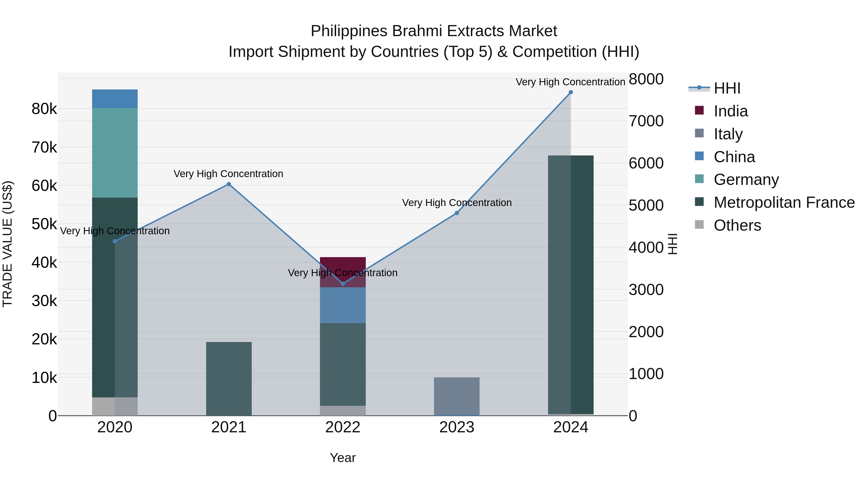The height and width of the screenshot is (488, 868).
Task: Click the 50k left axis tick
Action: pyautogui.click(x=44, y=224)
